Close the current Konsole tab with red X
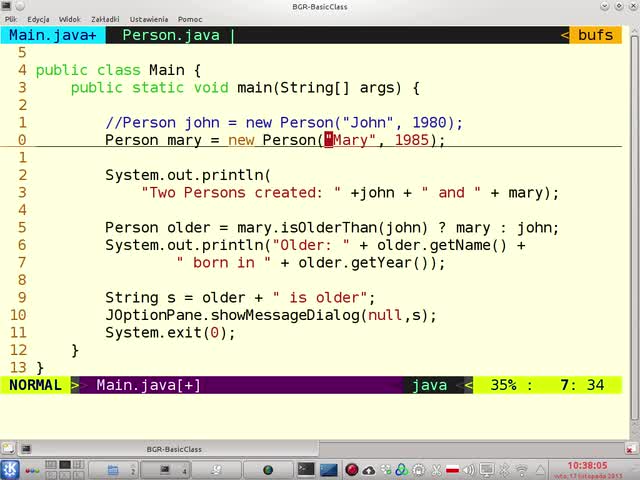Image resolution: width=640 pixels, height=480 pixels. [629, 450]
